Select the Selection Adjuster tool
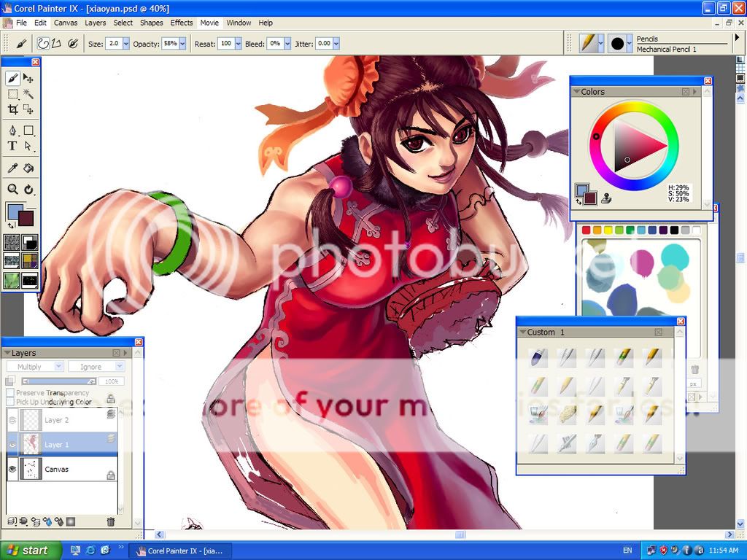This screenshot has height=560, width=747. click(x=28, y=109)
